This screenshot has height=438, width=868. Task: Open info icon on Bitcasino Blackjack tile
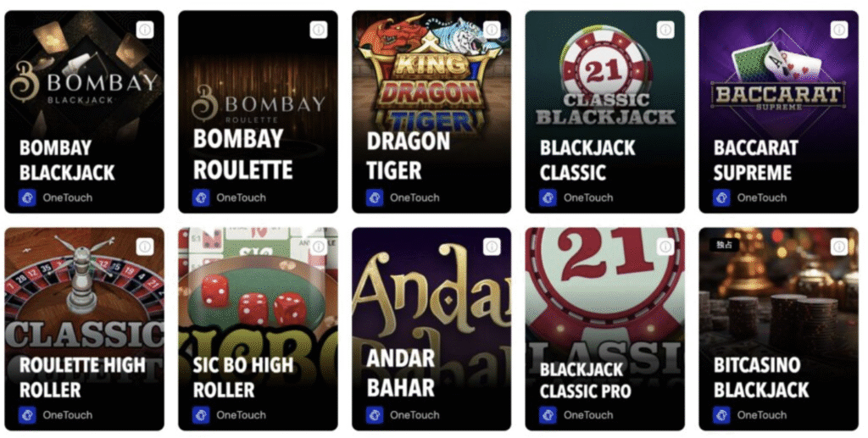pyautogui.click(x=839, y=247)
